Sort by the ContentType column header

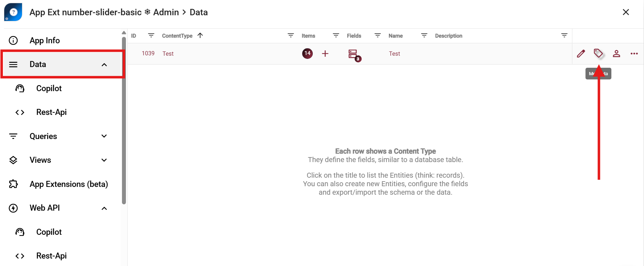[x=177, y=36]
